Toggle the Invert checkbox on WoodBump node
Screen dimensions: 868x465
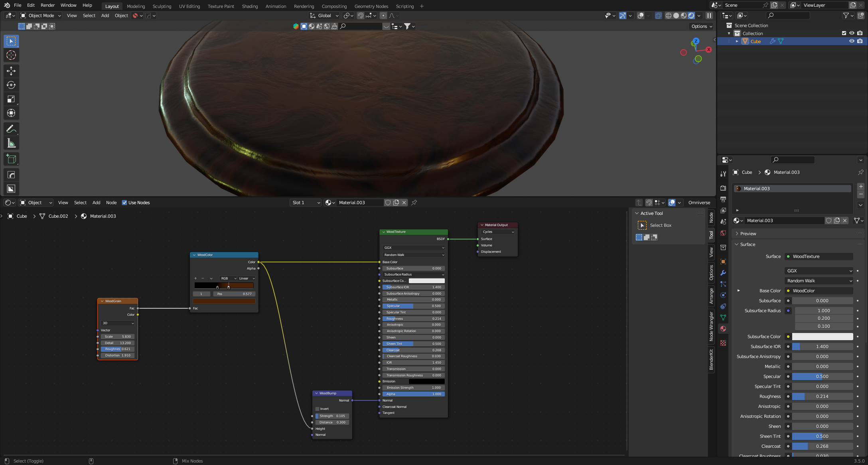pyautogui.click(x=318, y=409)
